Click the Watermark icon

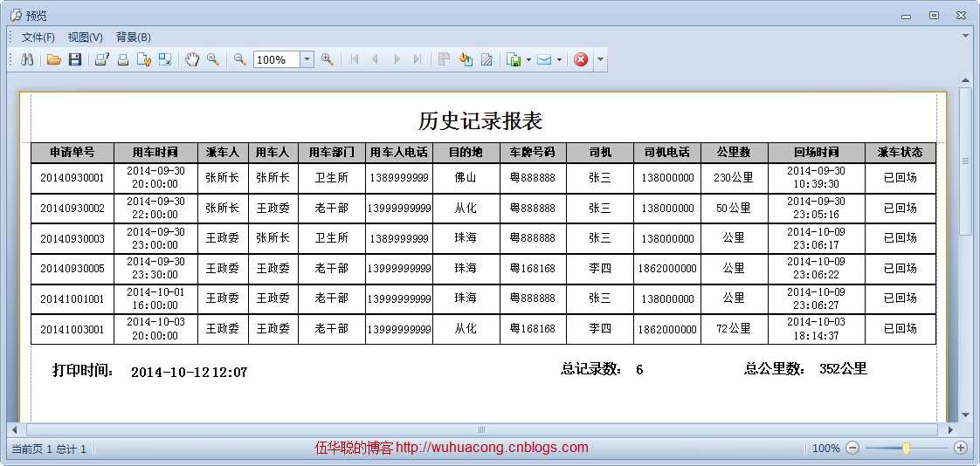point(487,60)
